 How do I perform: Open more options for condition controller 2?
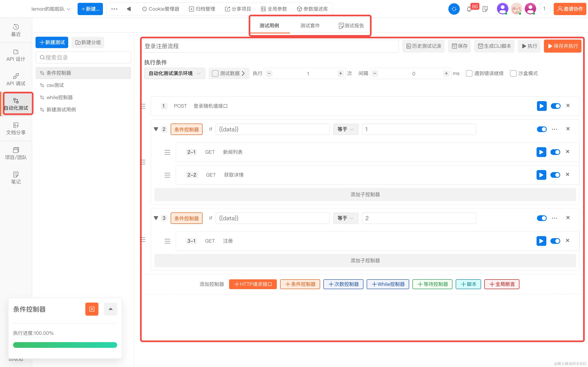pyautogui.click(x=554, y=129)
